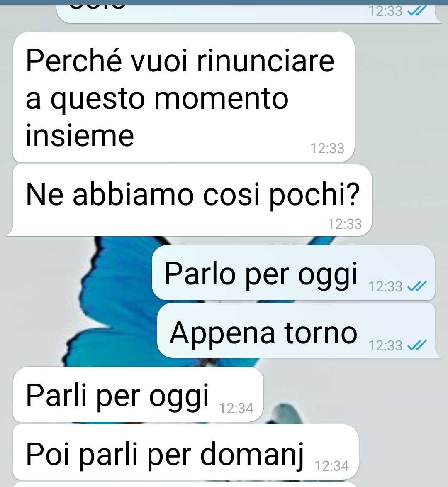Select the 'Poi parli per domanj' message
Image resolution: width=448 pixels, height=487 pixels.
click(186, 452)
